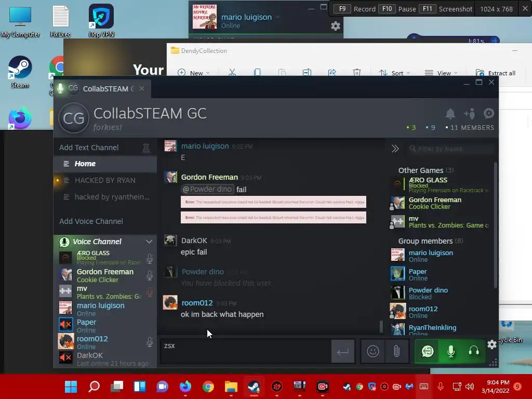Click mario luigison name in chat message

[205, 146]
